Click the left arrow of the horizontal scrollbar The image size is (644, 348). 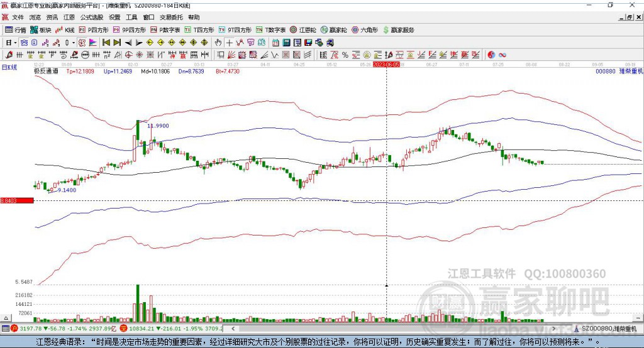pos(233,329)
